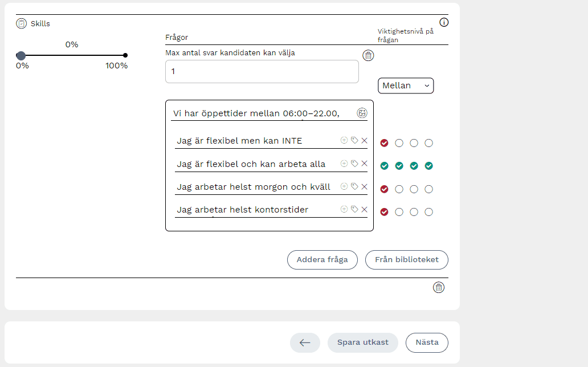Click the Skills slider handle at 0%

pyautogui.click(x=21, y=55)
